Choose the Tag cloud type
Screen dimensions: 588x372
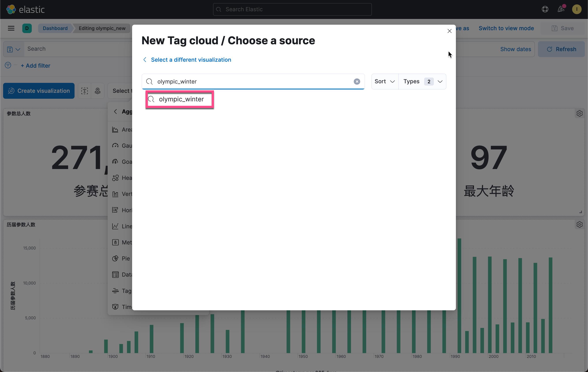pos(122,291)
